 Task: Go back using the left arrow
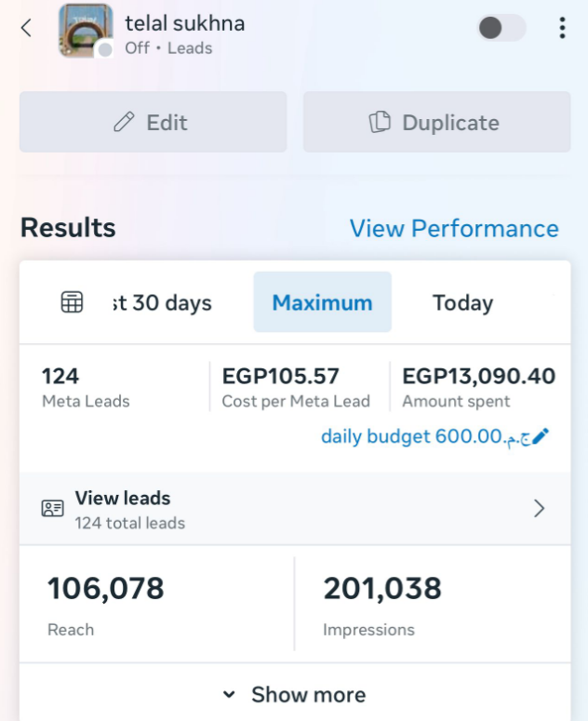pos(26,28)
